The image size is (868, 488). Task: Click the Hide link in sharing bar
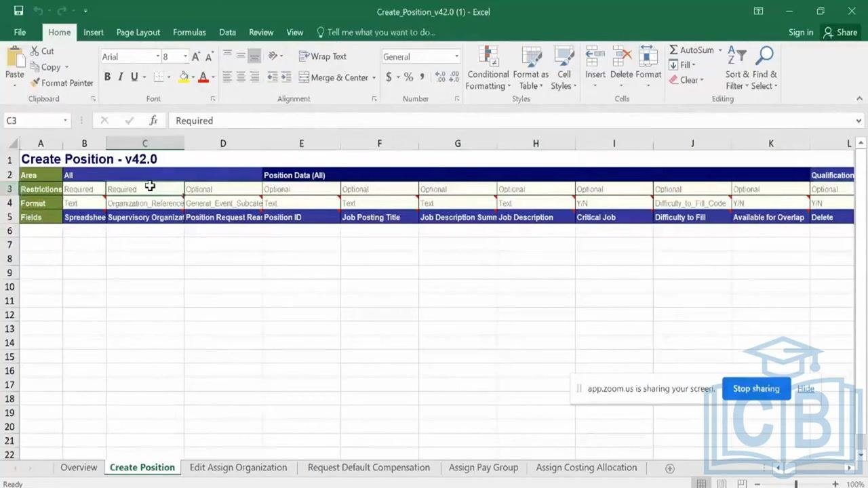[806, 388]
